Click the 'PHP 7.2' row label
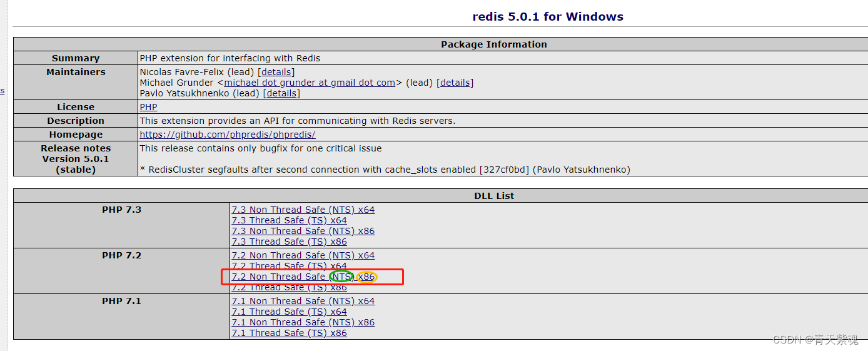 pyautogui.click(x=122, y=255)
